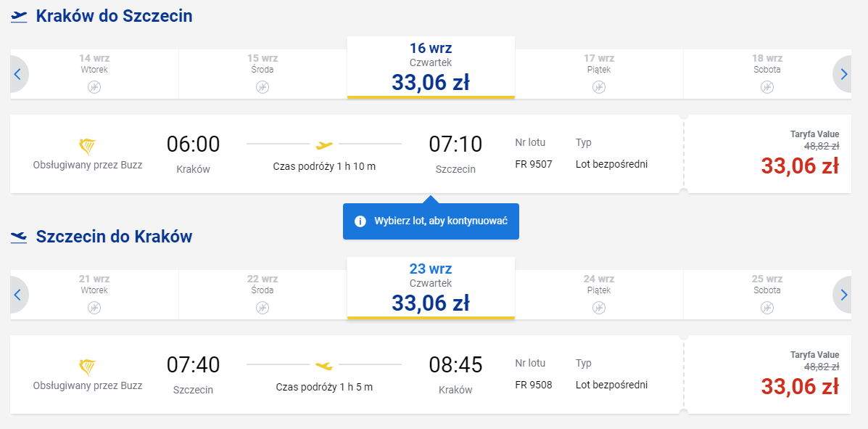Click Buzz harp logo on Kraków flight
Screen dimensions: 868x429
88,147
